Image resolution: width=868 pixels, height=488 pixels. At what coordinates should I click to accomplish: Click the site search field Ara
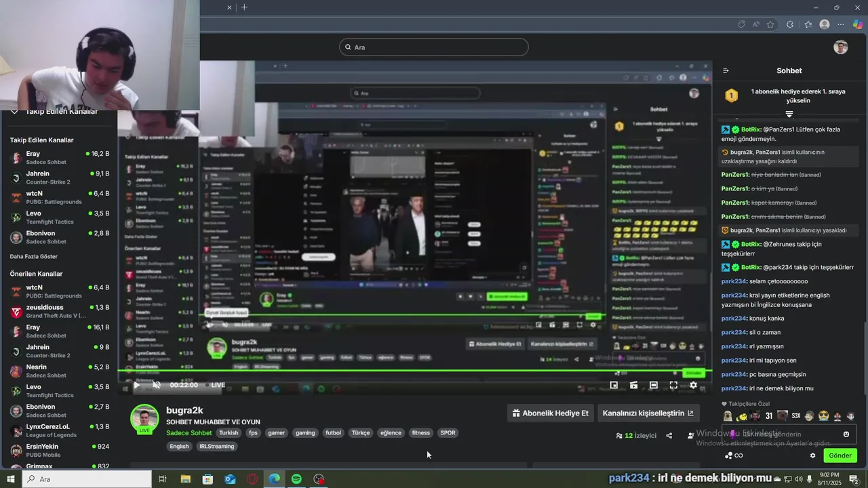[434, 47]
